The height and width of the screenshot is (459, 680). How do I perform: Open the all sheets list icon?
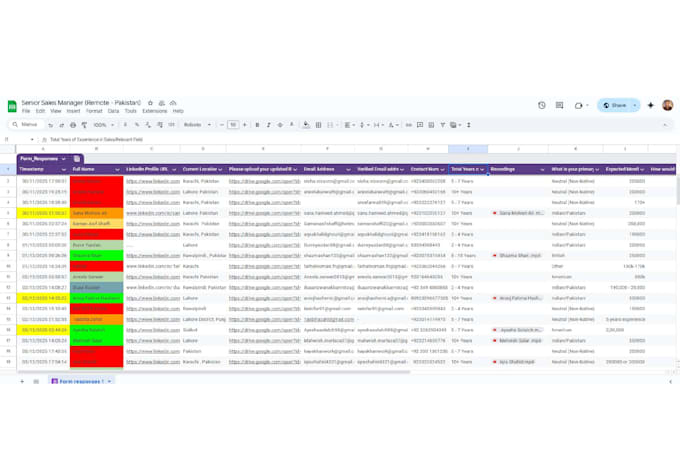(36, 381)
